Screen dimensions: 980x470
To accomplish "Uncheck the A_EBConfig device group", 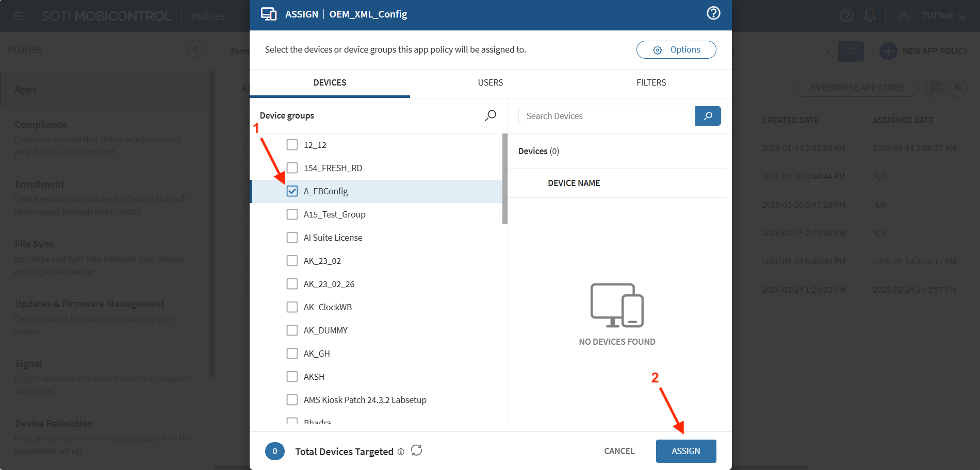I will pyautogui.click(x=292, y=191).
